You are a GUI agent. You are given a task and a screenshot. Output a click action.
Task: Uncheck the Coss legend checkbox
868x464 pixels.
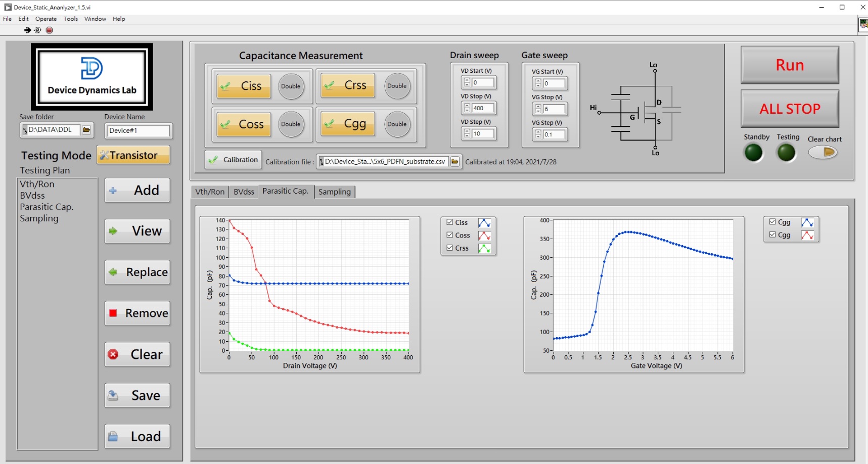(x=449, y=235)
